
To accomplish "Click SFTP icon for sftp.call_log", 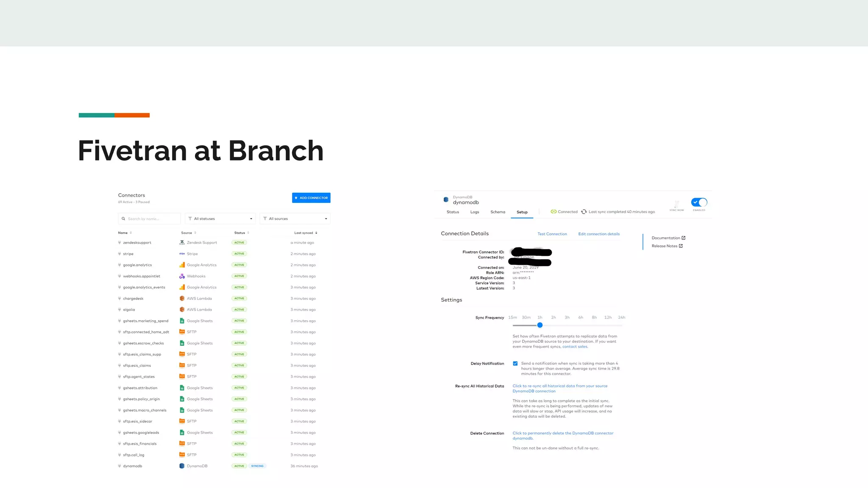I will click(182, 455).
